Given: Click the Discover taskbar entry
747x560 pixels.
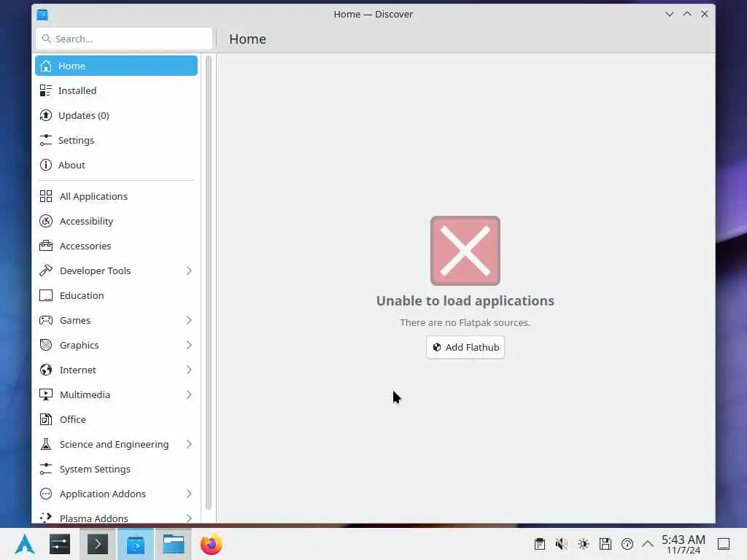Looking at the screenshot, I should [x=136, y=544].
